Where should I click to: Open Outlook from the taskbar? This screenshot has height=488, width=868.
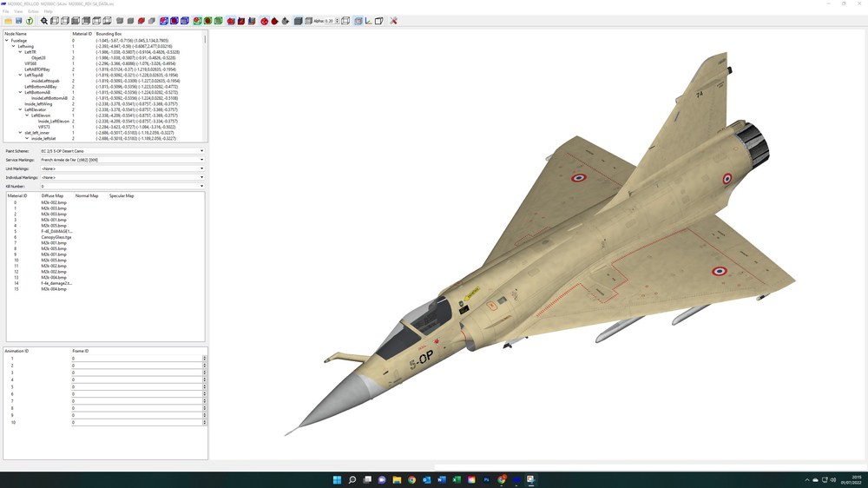pyautogui.click(x=427, y=479)
